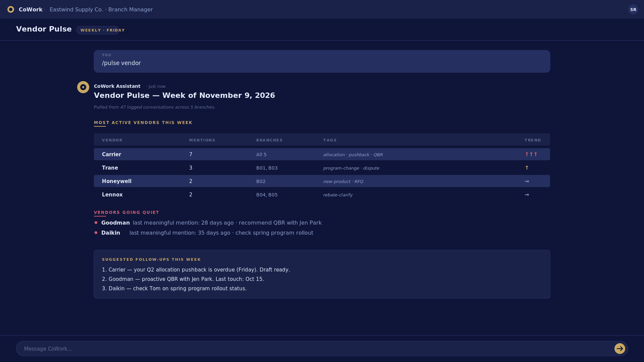Click the VENDORS GOING QUIET heading
Viewport: 644px width, 362px height.
click(x=126, y=213)
